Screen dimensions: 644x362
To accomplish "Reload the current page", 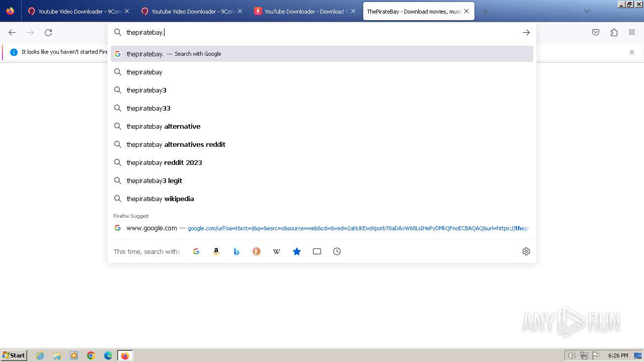I will (48, 32).
